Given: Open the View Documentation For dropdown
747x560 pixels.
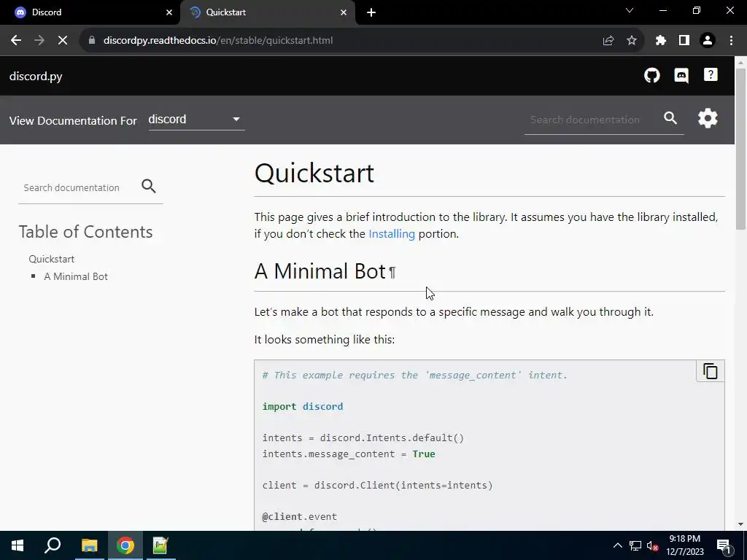Looking at the screenshot, I should click(196, 120).
